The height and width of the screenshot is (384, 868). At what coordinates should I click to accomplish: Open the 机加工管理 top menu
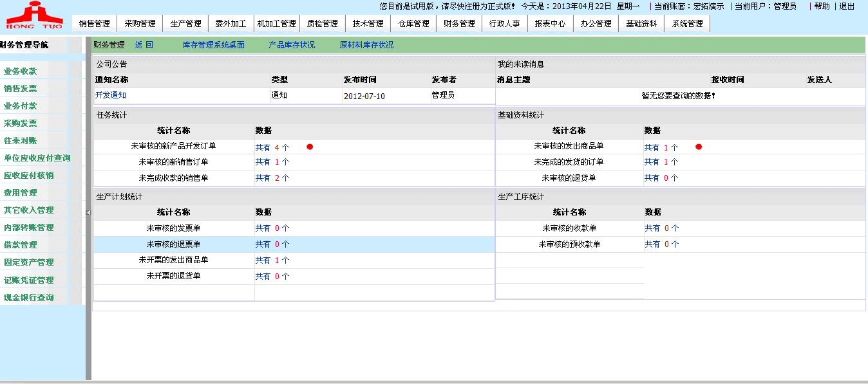coord(276,24)
